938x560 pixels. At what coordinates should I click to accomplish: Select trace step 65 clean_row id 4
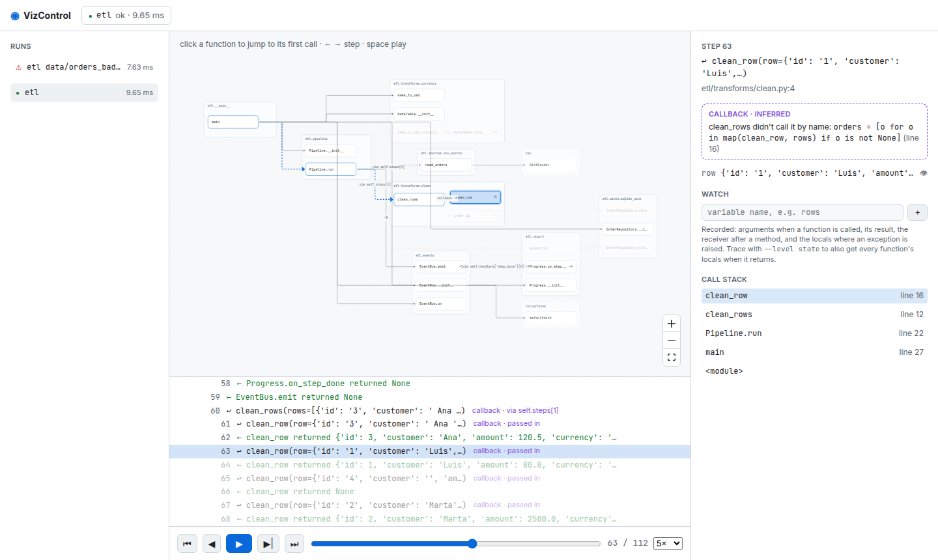[x=430, y=479]
